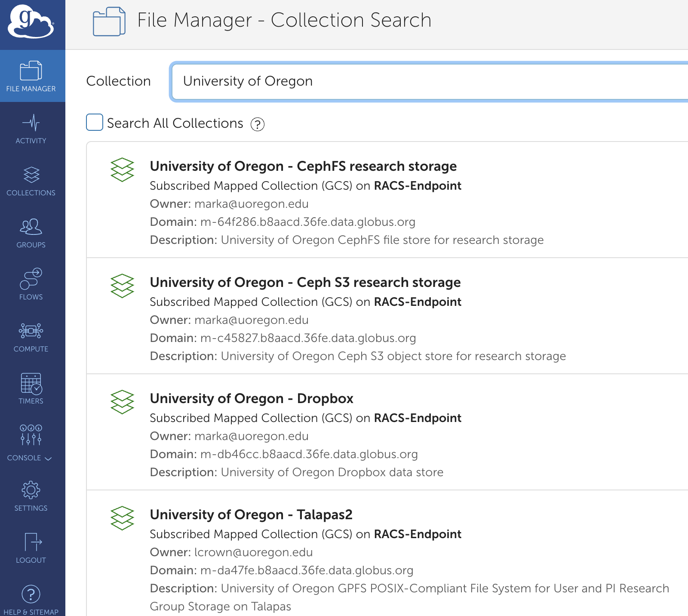Open University of Oregon - Dropbox collection

click(x=251, y=398)
